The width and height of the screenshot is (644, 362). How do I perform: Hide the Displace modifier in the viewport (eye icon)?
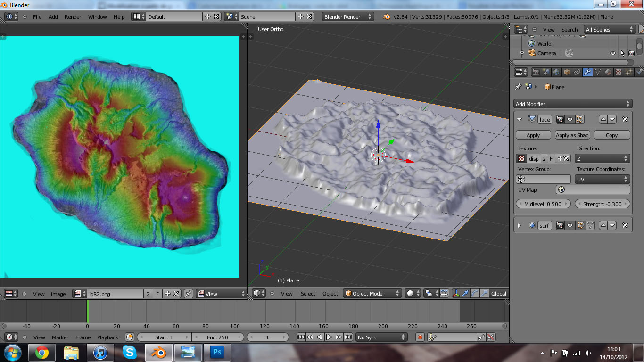pos(570,119)
